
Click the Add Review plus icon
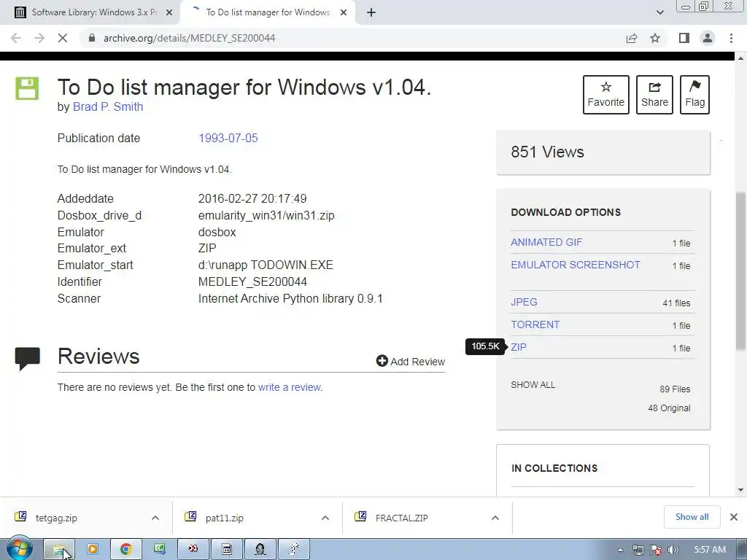[382, 361]
